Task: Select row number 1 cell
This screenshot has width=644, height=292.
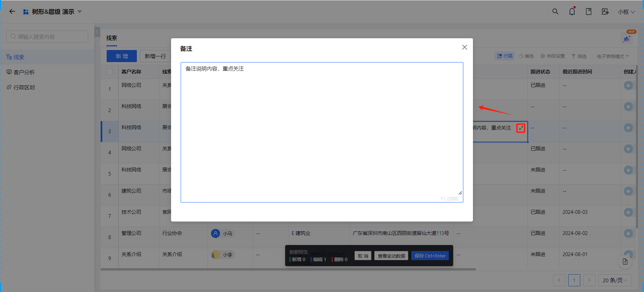Action: (x=110, y=89)
